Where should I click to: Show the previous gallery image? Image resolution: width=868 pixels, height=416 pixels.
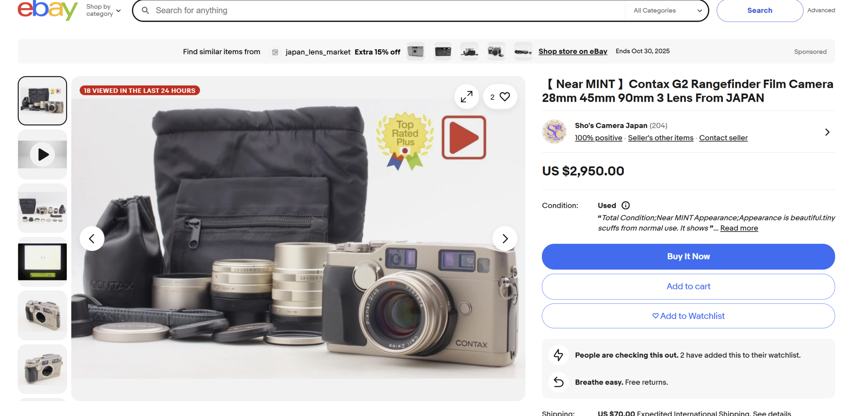pyautogui.click(x=92, y=239)
